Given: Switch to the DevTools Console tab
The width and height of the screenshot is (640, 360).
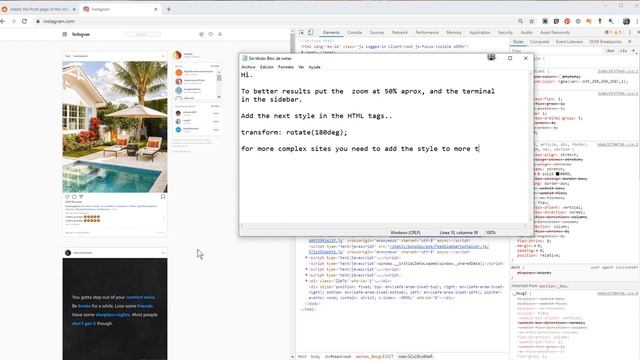Looking at the screenshot, I should point(355,32).
